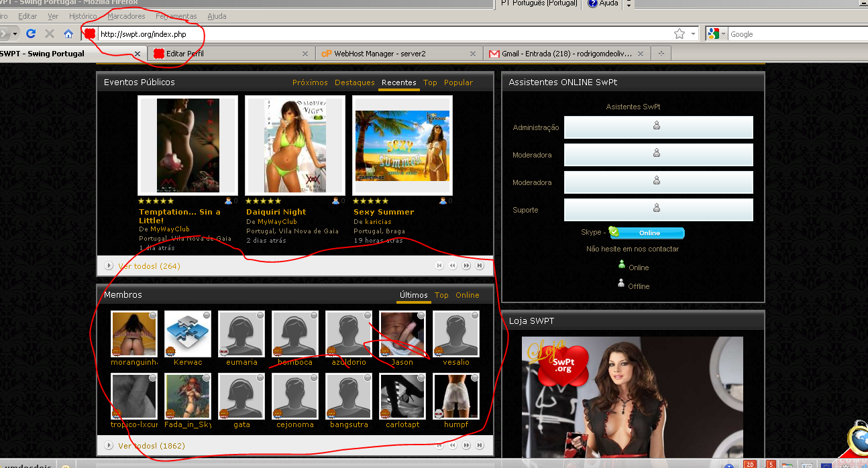Switch to the WebHost Manager tab

pyautogui.click(x=380, y=54)
